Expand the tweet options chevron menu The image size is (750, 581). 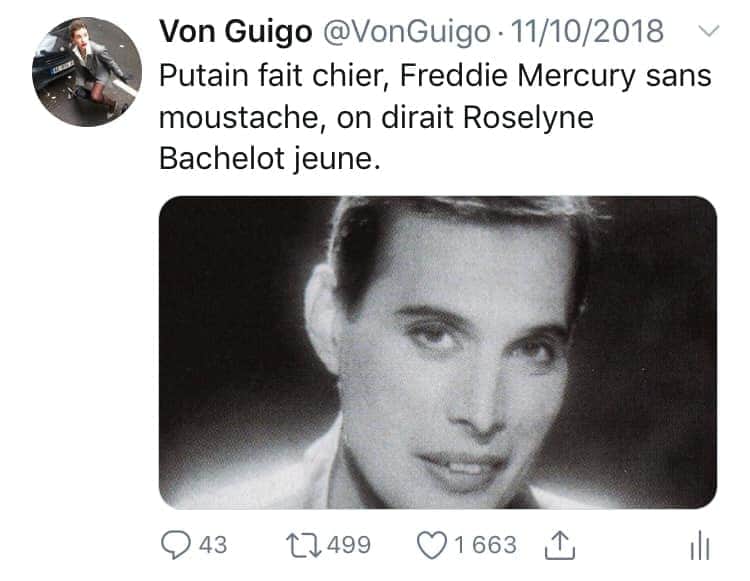coord(707,32)
